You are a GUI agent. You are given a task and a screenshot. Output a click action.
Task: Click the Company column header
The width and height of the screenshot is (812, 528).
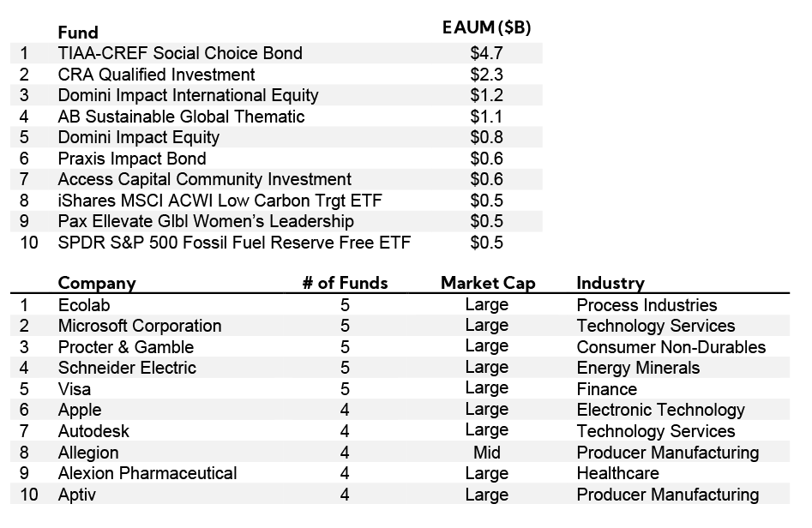[x=97, y=283]
